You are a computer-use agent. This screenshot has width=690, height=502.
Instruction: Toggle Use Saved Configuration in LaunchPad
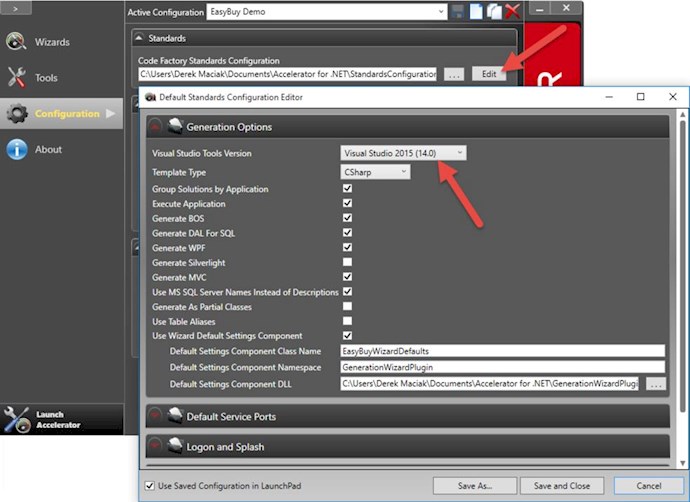(x=150, y=486)
